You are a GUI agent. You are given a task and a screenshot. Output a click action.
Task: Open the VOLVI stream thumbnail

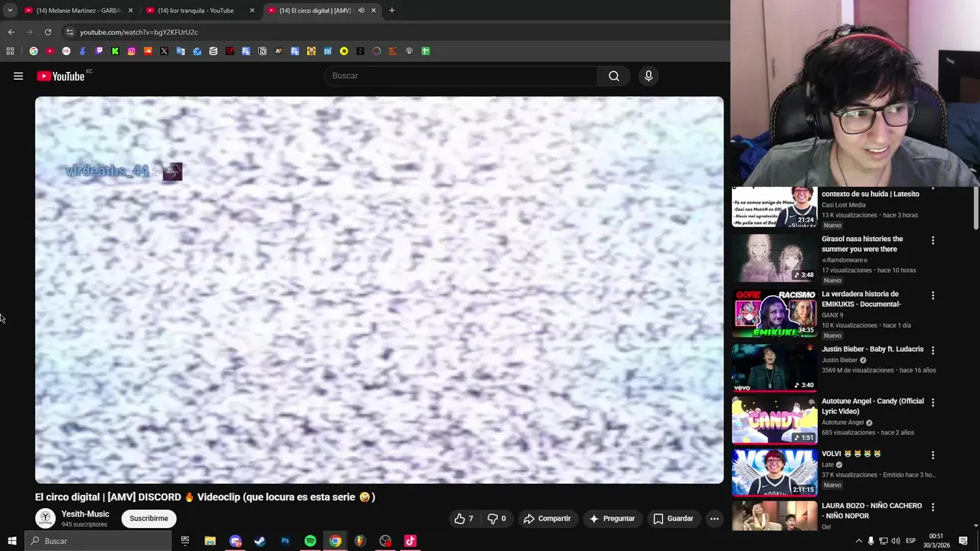tap(774, 472)
